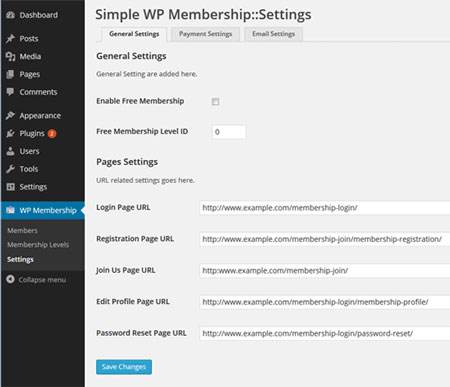Screen dimensions: 450x387
Task: Switch to the Payment Settings tab
Action: coord(205,34)
